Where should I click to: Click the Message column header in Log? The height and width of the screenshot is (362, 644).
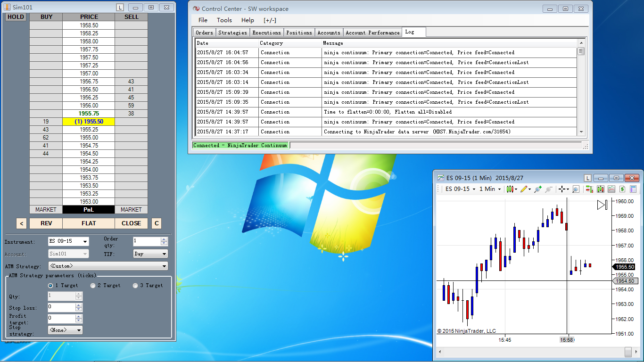[449, 43]
